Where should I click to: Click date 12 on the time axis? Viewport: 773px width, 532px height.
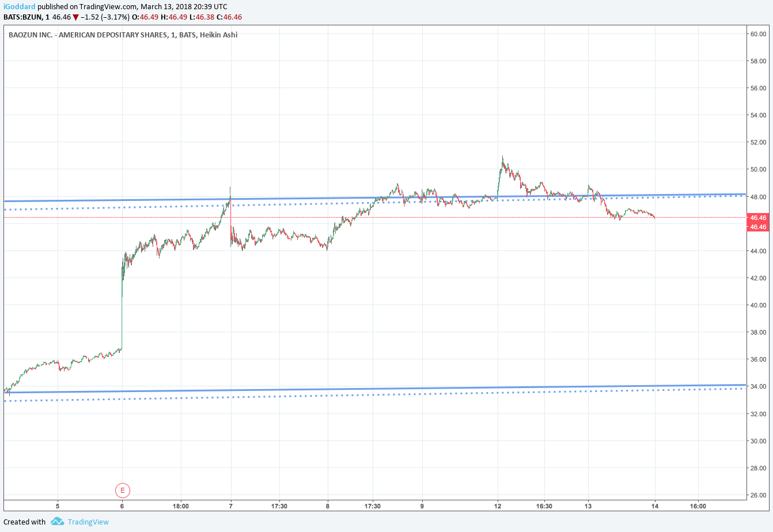coord(498,507)
